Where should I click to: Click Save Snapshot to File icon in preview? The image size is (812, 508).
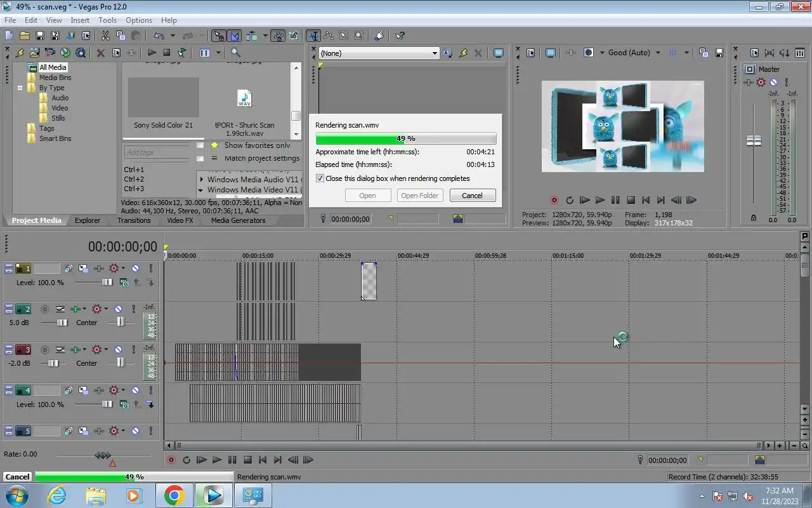719,53
